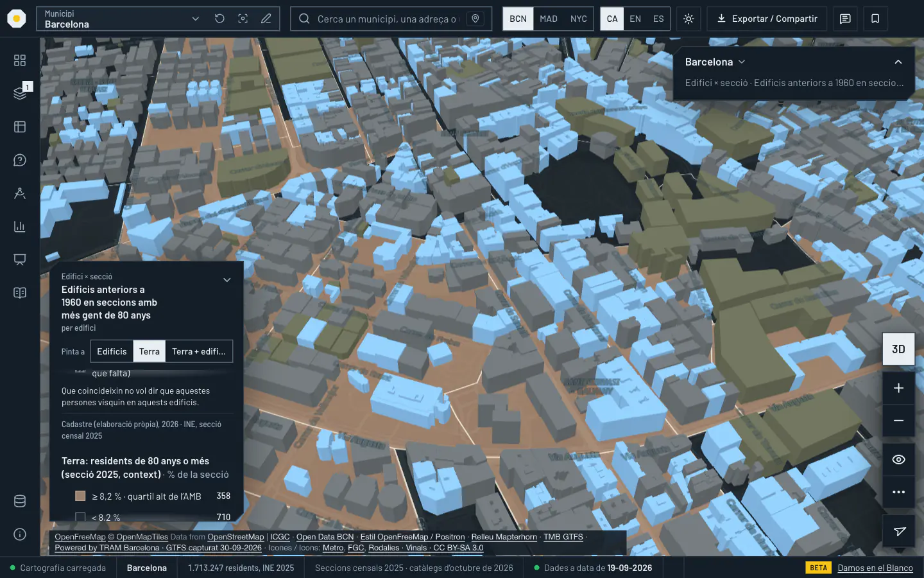924x578 pixels.
Task: Open the open book guide icon
Action: click(x=20, y=293)
